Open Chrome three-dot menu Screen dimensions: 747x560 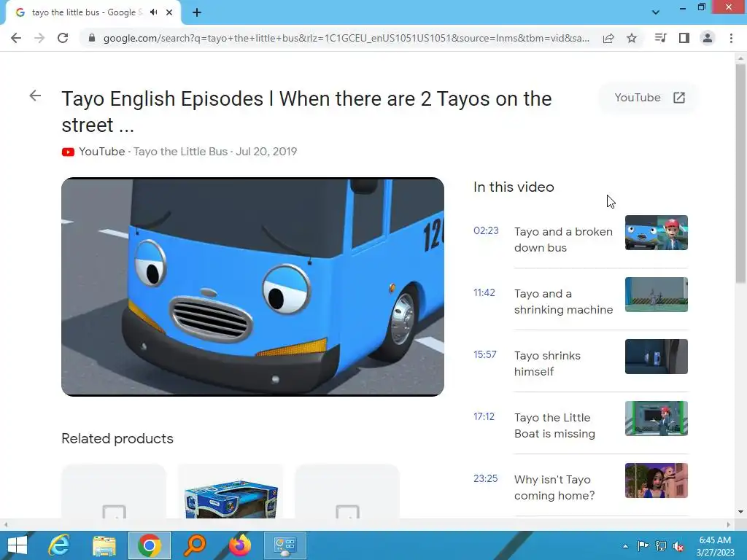731,38
